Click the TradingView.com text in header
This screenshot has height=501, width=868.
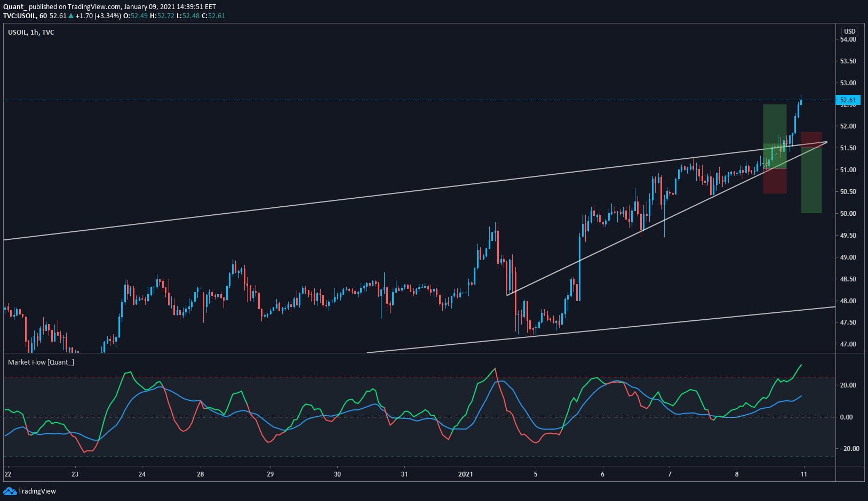pyautogui.click(x=94, y=7)
